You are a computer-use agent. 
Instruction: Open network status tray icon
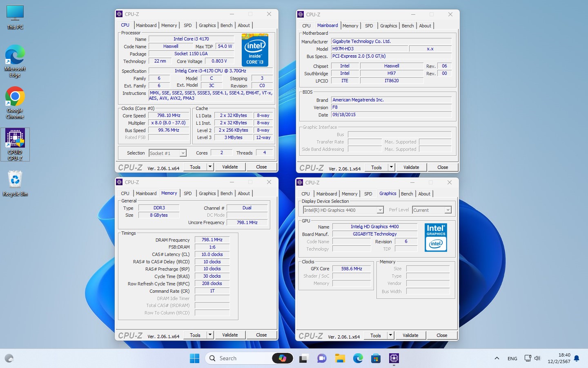tap(528, 359)
